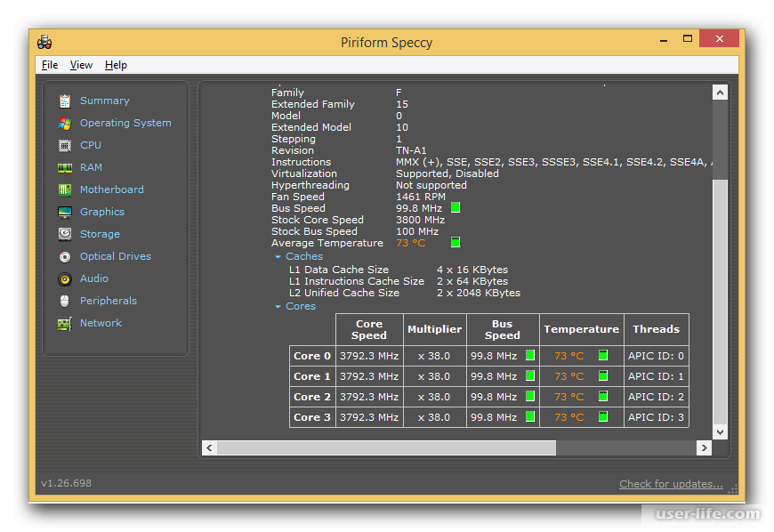Click the Core 0 row label
The height and width of the screenshot is (532, 774).
point(312,356)
